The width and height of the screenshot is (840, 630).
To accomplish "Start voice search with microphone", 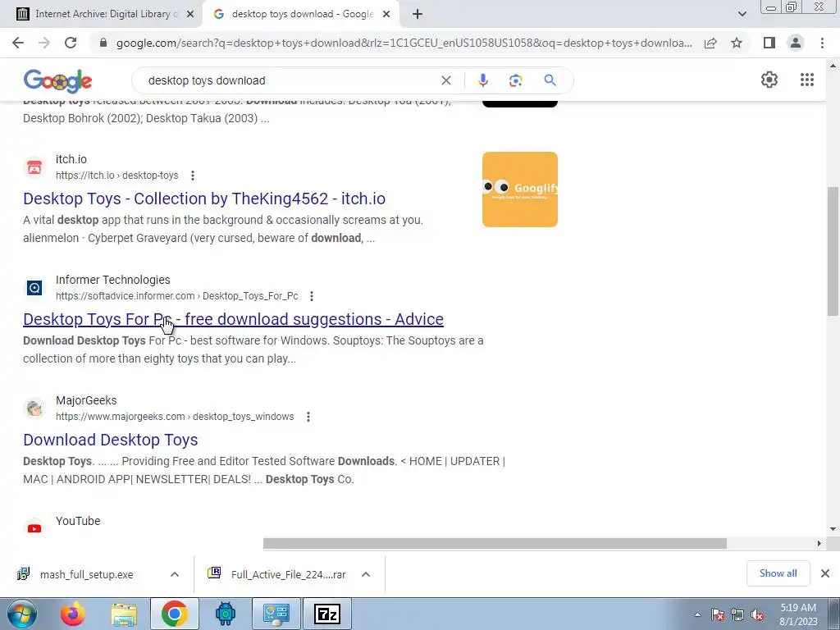I will [x=482, y=80].
